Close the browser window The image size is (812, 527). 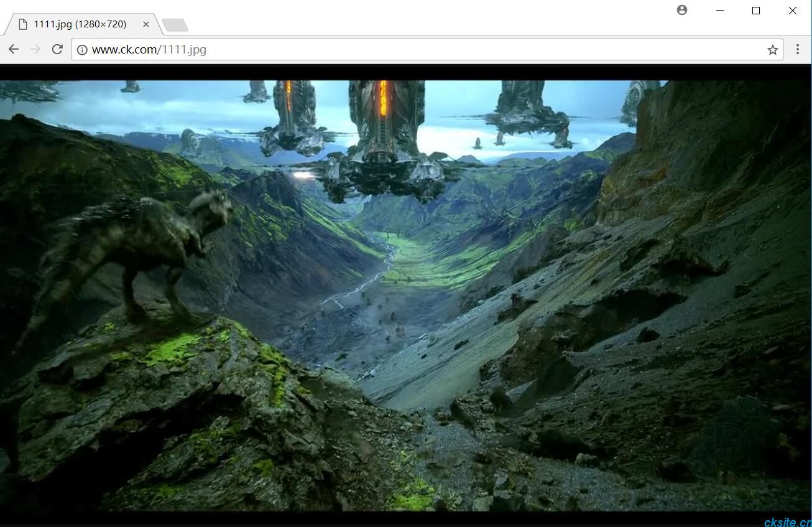(x=793, y=11)
